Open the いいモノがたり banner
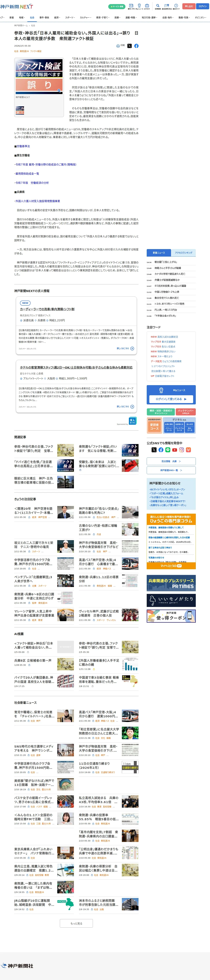210x980 pixels. (x=171, y=600)
